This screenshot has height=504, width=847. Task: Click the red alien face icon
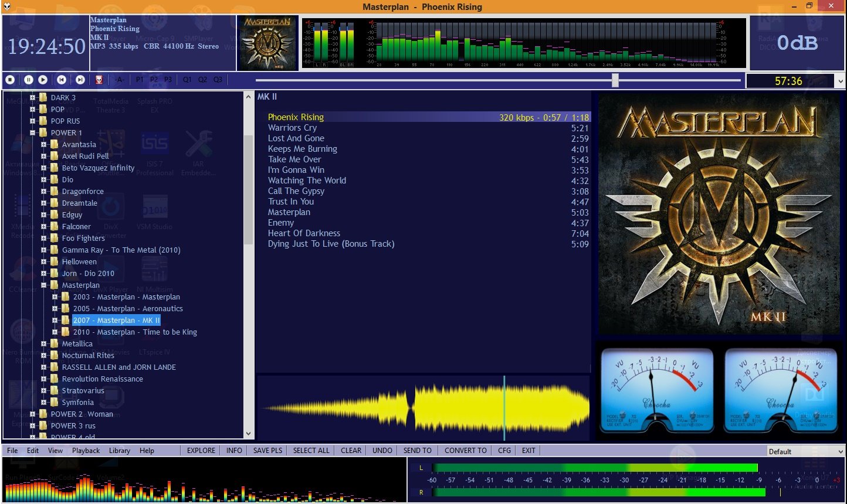99,80
